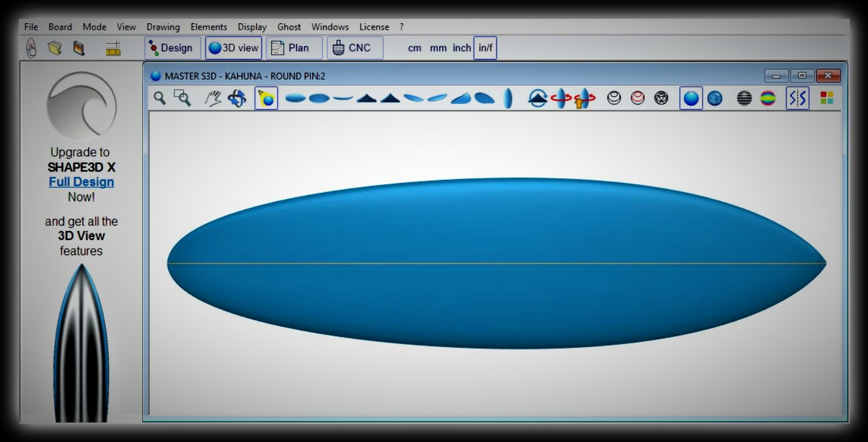Open the Ghost menu

pos(289,27)
